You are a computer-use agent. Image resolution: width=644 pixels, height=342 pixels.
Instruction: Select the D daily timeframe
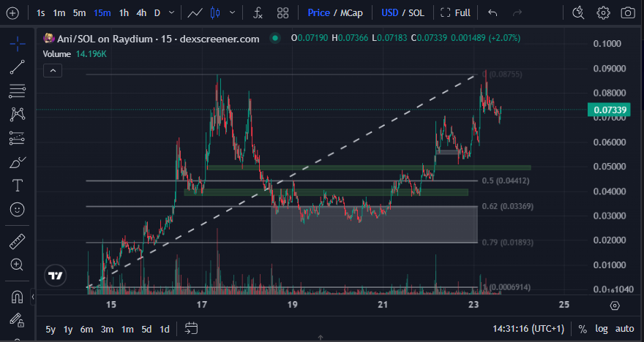coord(157,13)
